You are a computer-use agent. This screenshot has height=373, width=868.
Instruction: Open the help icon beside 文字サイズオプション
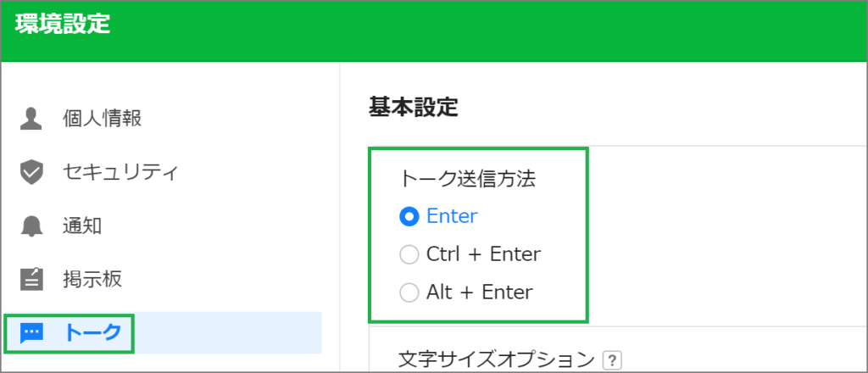612,361
